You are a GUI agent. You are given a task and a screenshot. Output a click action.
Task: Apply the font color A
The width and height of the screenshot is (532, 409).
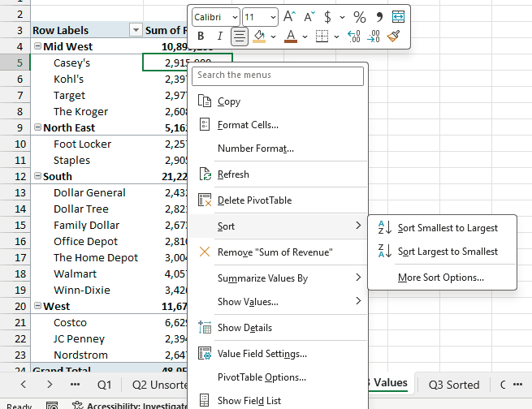tap(291, 37)
